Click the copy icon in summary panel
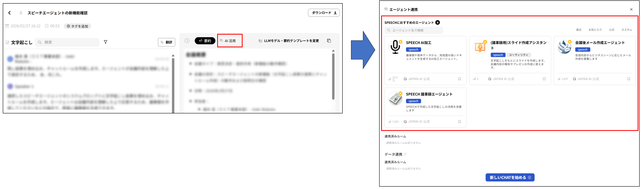The image size is (644, 189). pos(329,41)
